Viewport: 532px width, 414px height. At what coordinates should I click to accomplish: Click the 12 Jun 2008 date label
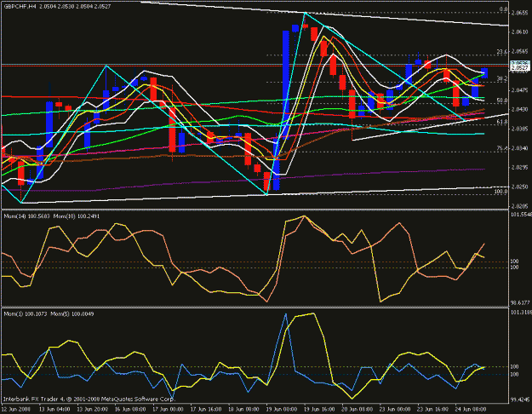point(17,409)
